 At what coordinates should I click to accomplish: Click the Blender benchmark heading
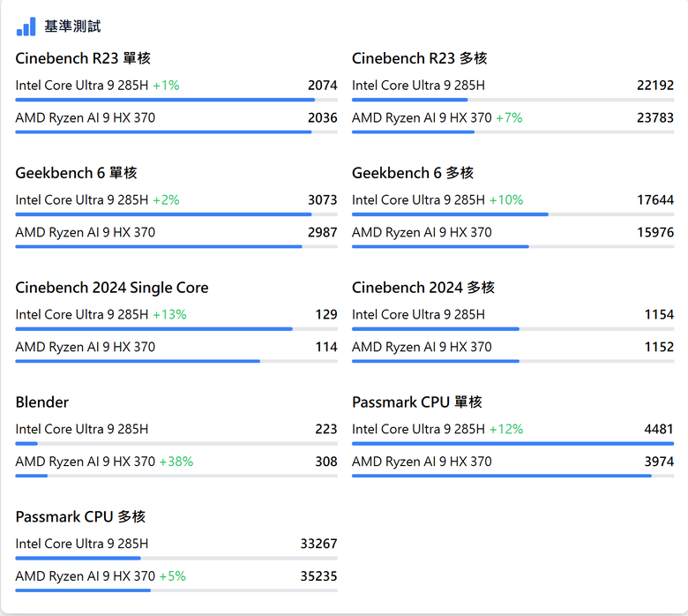point(42,402)
